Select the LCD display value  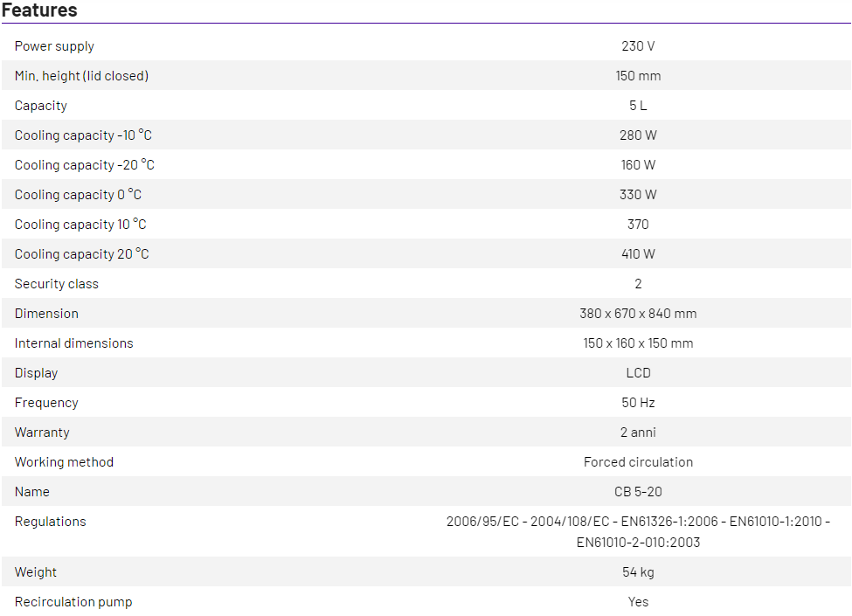pyautogui.click(x=638, y=373)
